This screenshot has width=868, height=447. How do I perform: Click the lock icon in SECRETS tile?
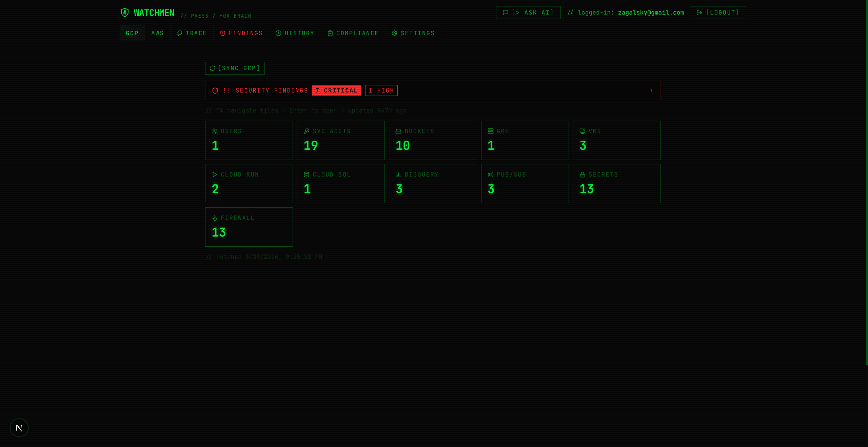(x=583, y=175)
